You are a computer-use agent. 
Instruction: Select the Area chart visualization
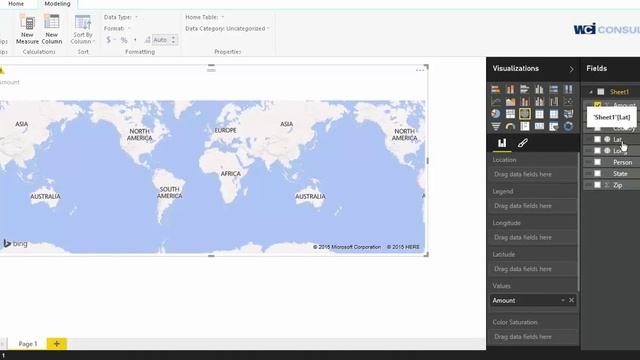click(x=510, y=102)
